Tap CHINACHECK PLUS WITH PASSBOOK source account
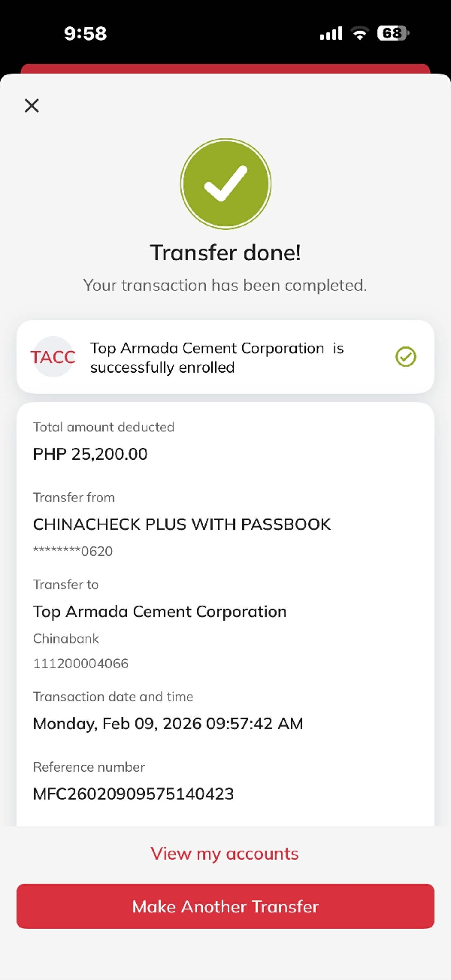451x980 pixels. pos(182,525)
